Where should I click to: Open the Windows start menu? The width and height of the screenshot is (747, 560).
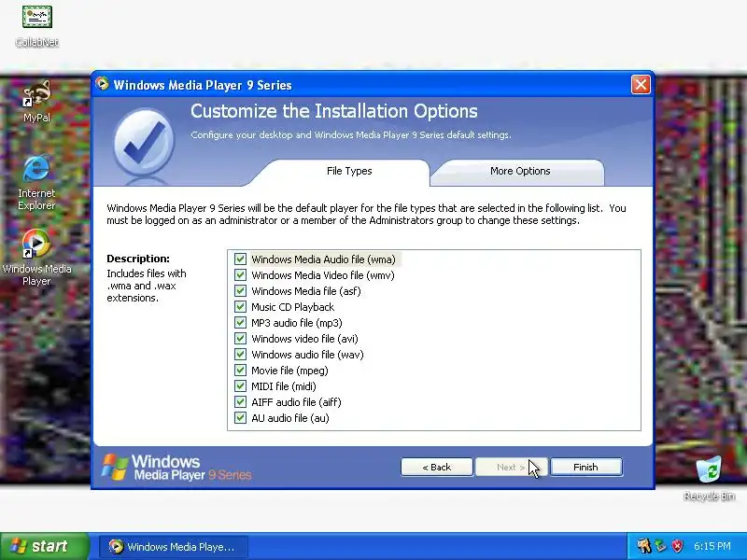click(44, 546)
